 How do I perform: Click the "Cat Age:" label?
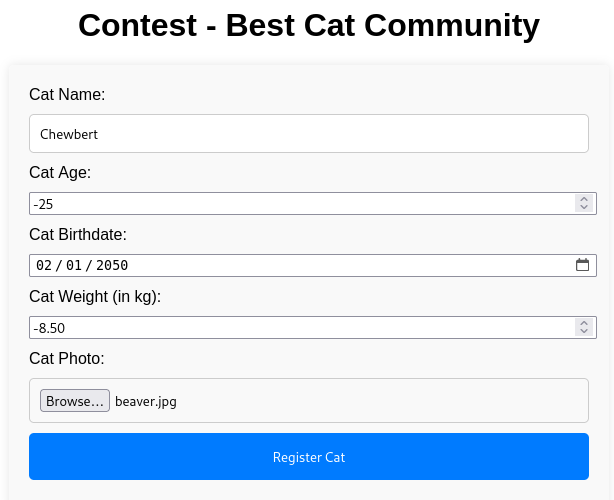coord(60,172)
